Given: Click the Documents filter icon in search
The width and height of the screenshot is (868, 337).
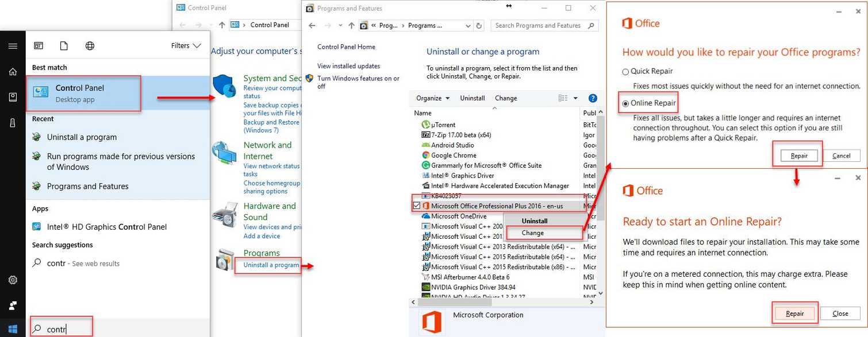Looking at the screenshot, I should pos(63,45).
